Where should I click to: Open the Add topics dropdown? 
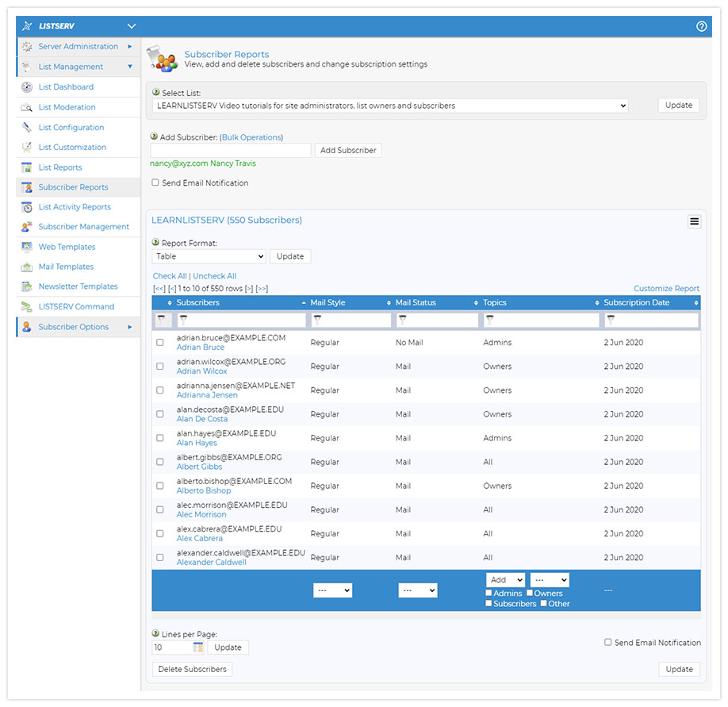506,580
